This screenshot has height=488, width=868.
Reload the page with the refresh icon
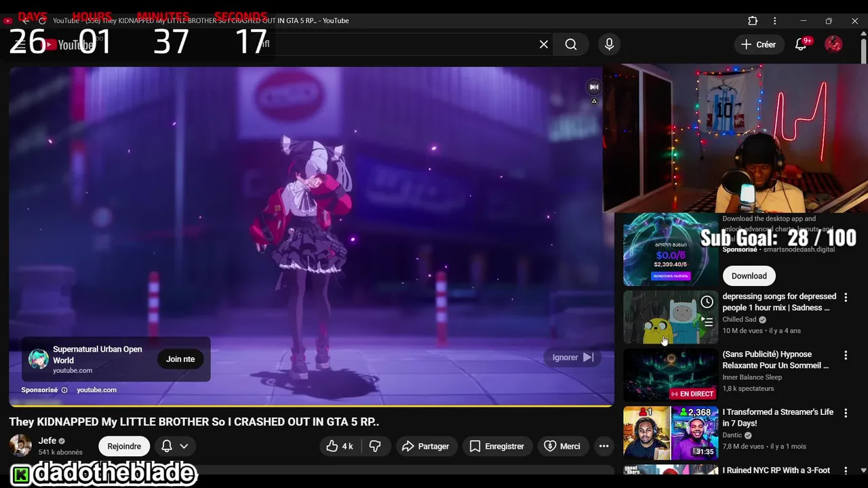(42, 20)
